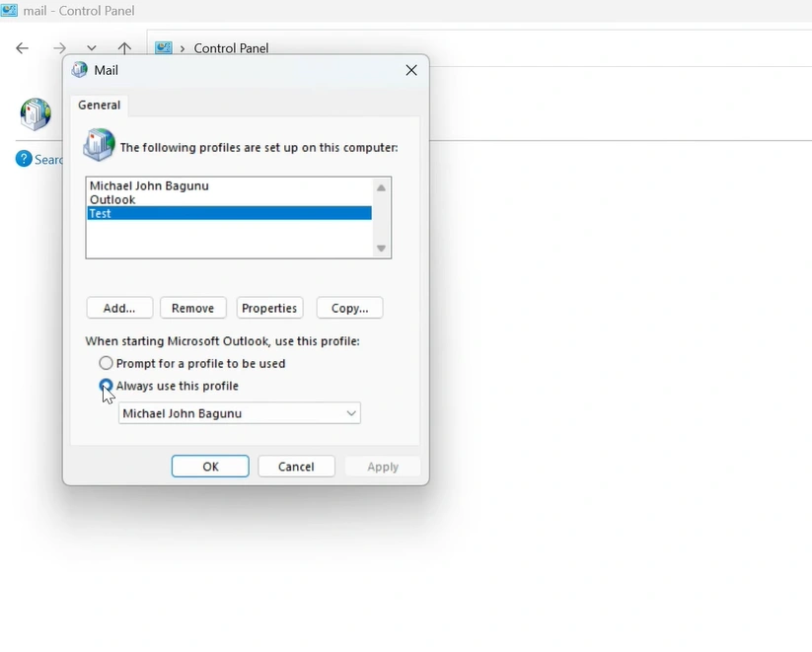Click the Search help link
The width and height of the screenshot is (812, 652).
point(48,159)
